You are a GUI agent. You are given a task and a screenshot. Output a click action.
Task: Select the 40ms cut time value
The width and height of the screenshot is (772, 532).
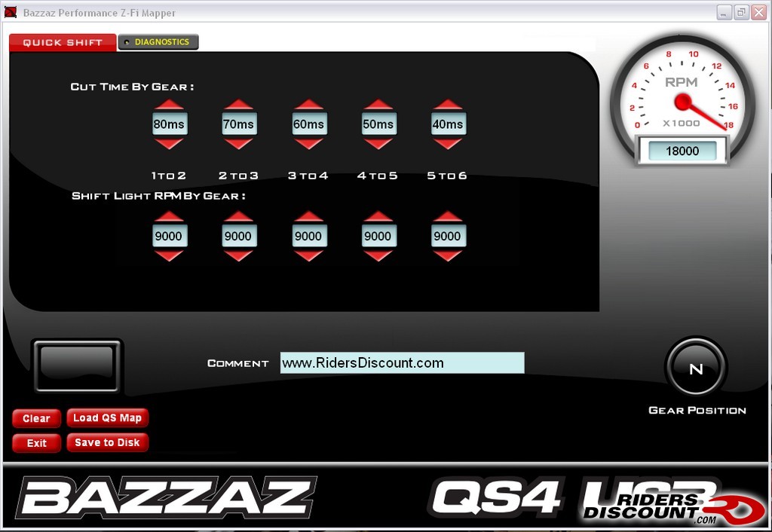tap(448, 124)
